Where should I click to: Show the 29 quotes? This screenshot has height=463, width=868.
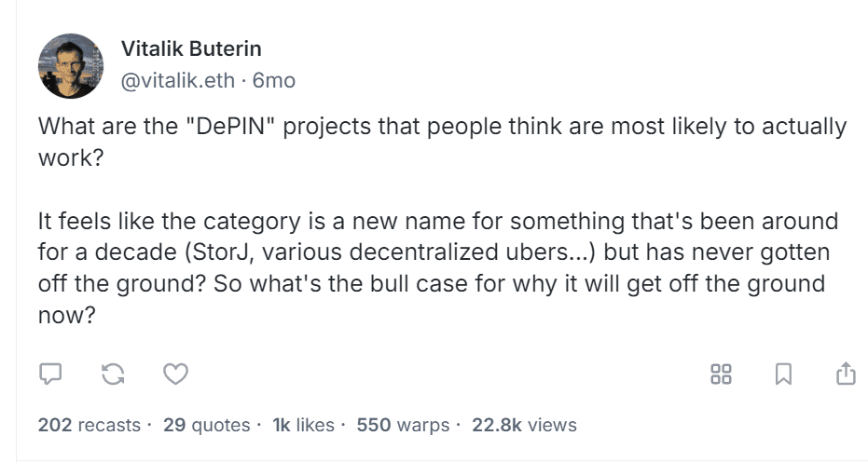pyautogui.click(x=205, y=425)
